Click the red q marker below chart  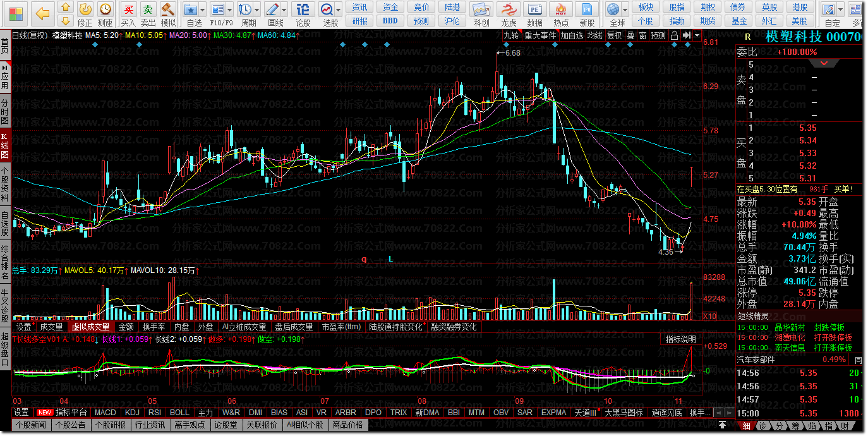coord(364,259)
